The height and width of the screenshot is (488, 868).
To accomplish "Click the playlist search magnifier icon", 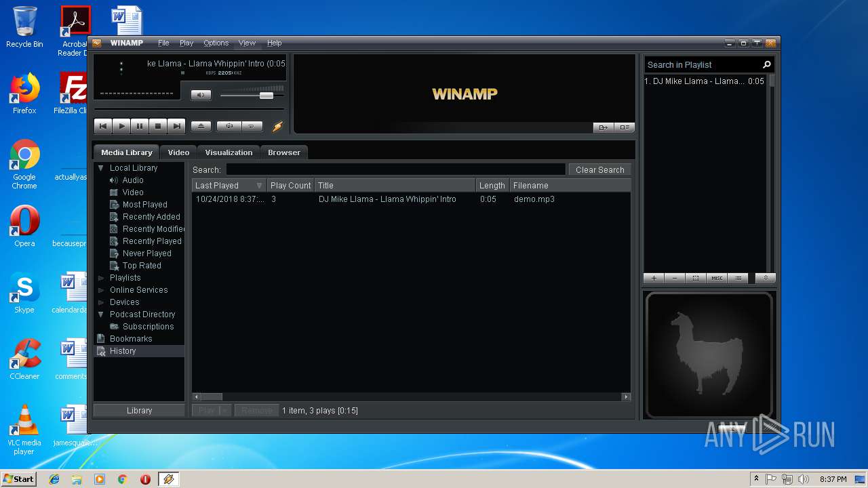I will [767, 65].
